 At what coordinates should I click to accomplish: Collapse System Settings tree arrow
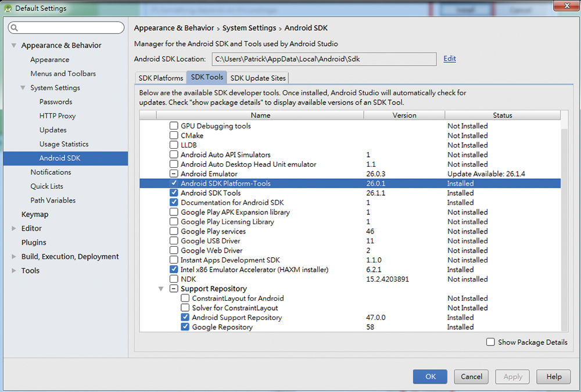coord(23,88)
